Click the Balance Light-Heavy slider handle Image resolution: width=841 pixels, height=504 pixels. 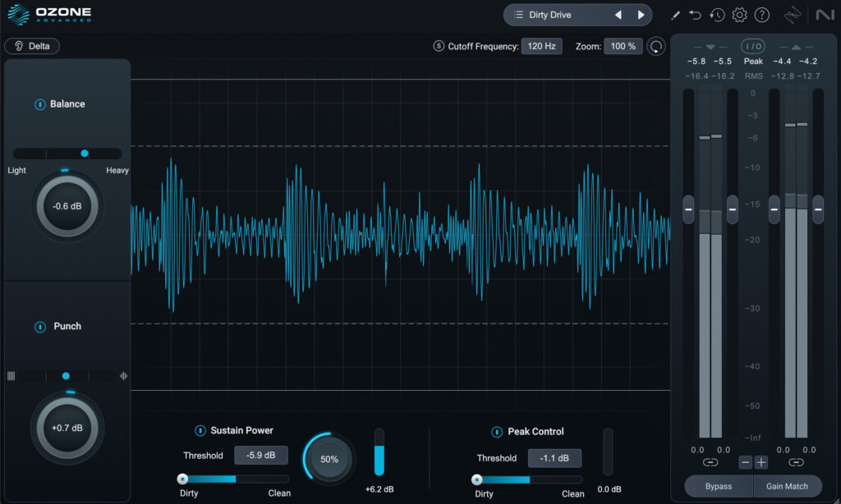tap(85, 153)
